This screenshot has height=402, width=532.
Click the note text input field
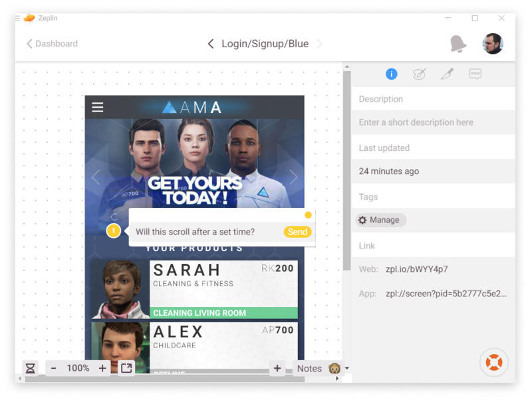coord(206,232)
